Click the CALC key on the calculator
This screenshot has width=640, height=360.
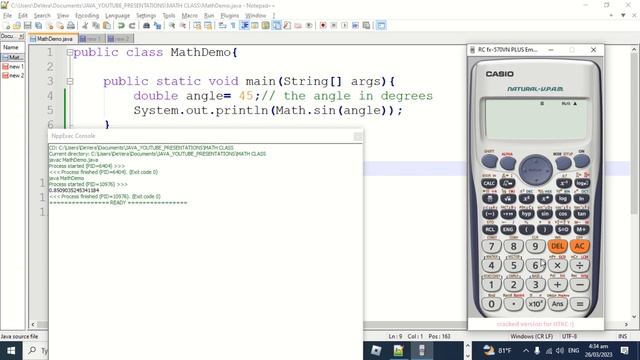click(489, 183)
